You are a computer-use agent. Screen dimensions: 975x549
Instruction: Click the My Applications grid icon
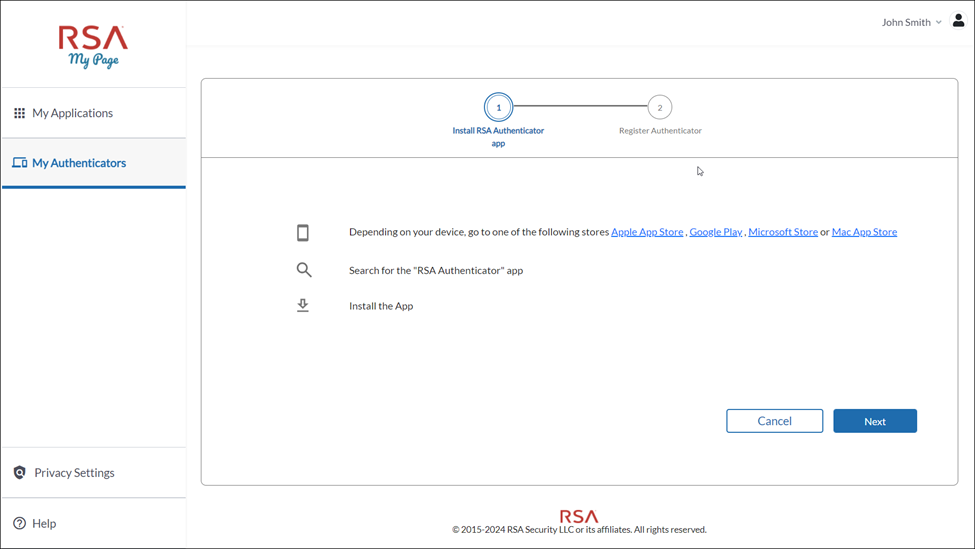click(x=19, y=113)
